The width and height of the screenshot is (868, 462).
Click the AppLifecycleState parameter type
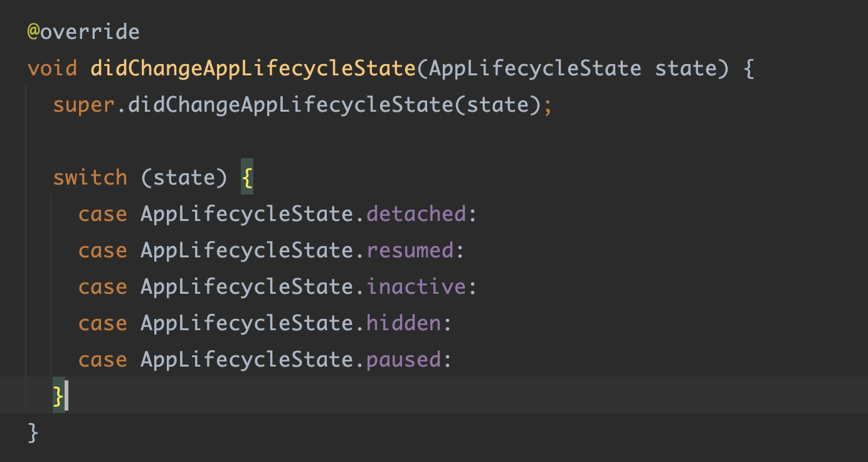(x=535, y=68)
